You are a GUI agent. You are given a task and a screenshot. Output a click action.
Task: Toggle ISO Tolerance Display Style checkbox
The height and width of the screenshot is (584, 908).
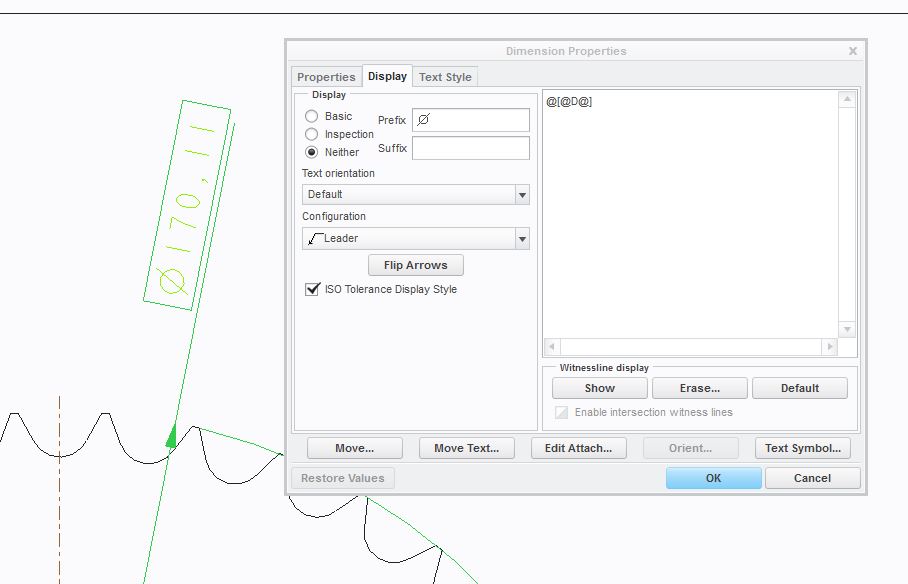[312, 289]
